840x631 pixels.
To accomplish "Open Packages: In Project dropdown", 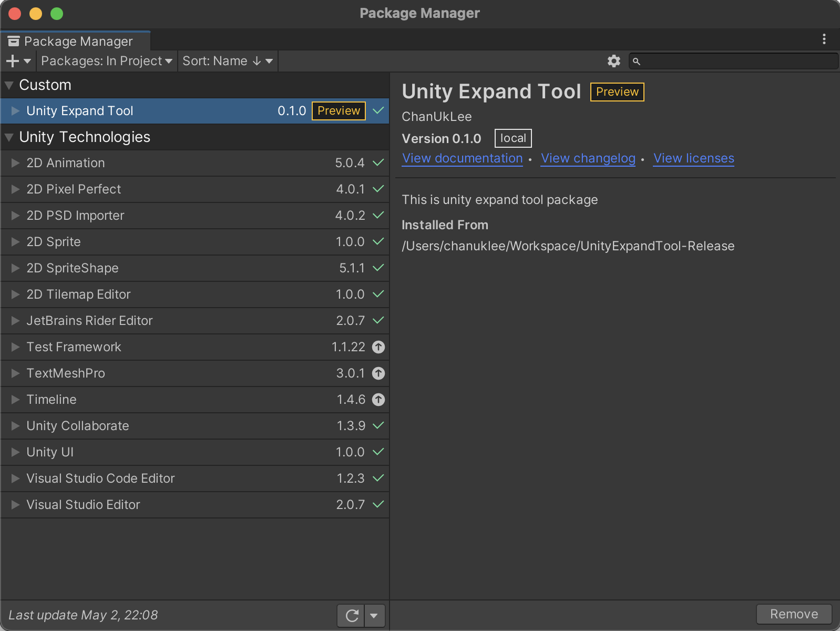I will point(107,61).
